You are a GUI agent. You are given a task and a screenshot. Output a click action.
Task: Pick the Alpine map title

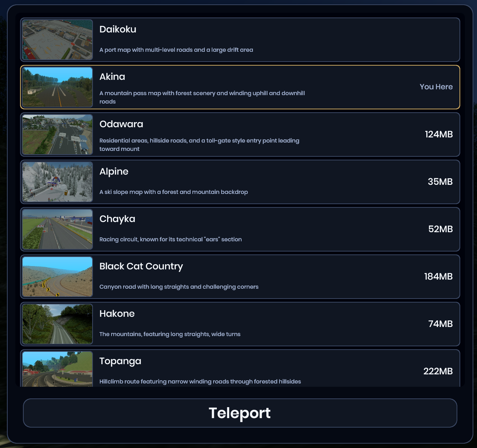tap(114, 171)
